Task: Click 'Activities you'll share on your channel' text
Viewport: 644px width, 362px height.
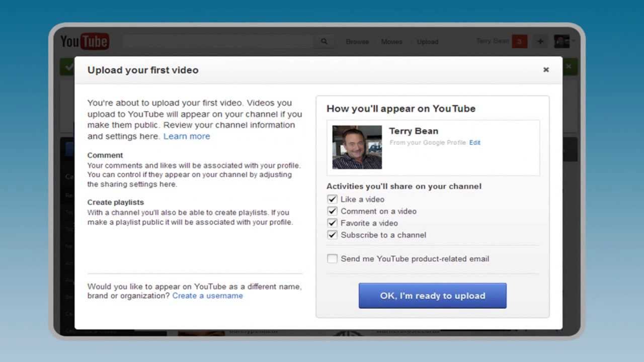Action: click(x=404, y=186)
